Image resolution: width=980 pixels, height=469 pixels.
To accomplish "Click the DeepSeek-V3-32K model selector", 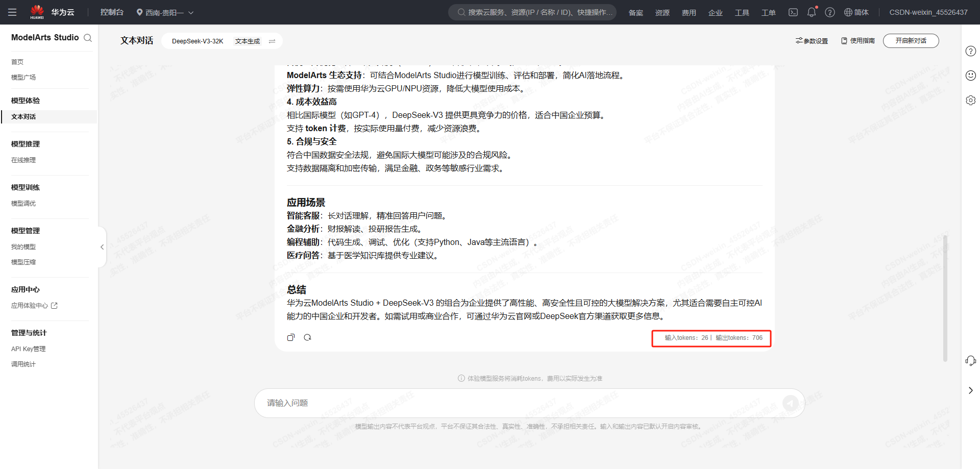I will click(198, 41).
